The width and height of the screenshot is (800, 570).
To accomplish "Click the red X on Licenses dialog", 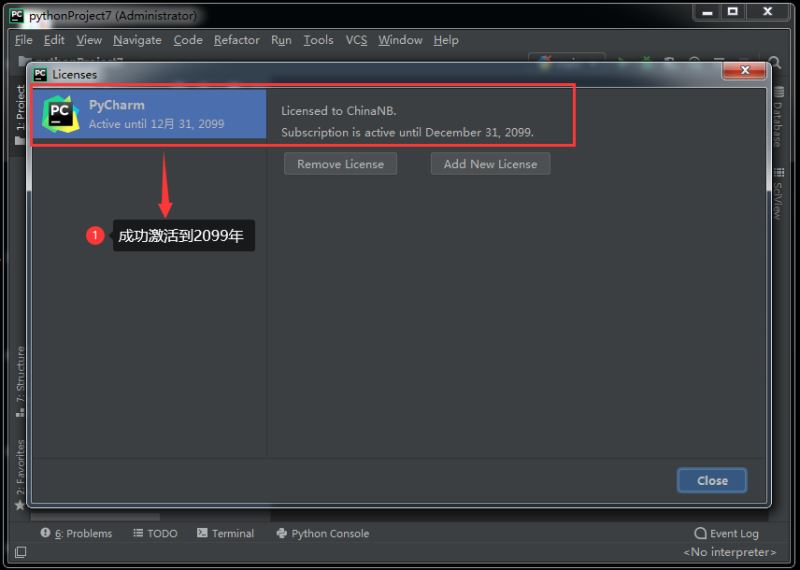I will [x=744, y=70].
